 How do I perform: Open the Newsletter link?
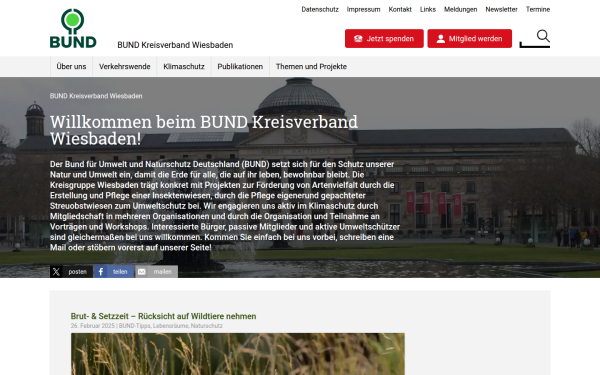pyautogui.click(x=501, y=9)
